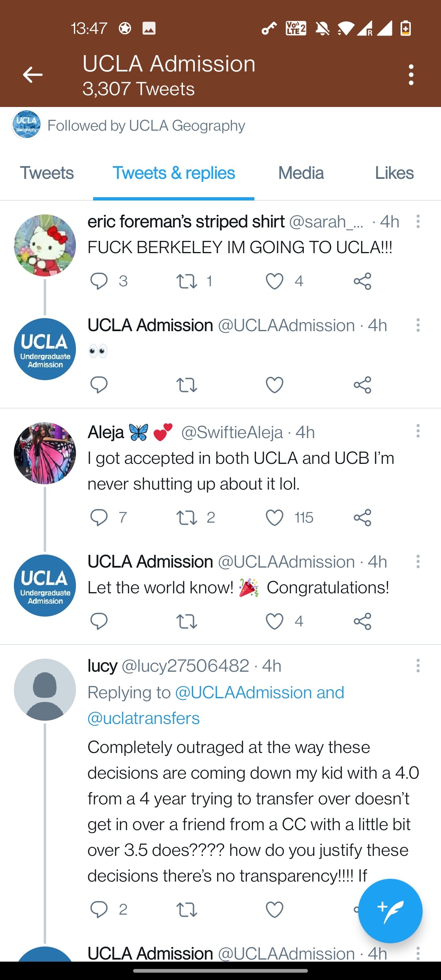Share Aleja's acceptance tweet
The width and height of the screenshot is (441, 980).
(x=362, y=517)
